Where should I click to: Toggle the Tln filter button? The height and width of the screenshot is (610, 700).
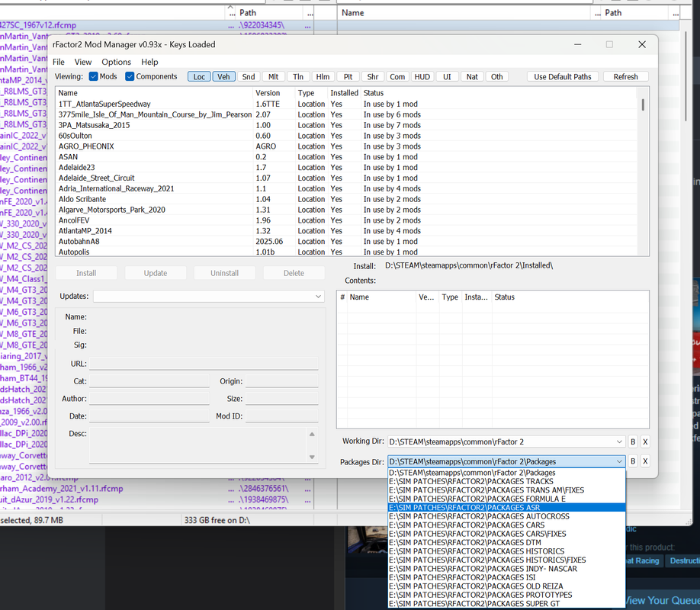coord(298,77)
